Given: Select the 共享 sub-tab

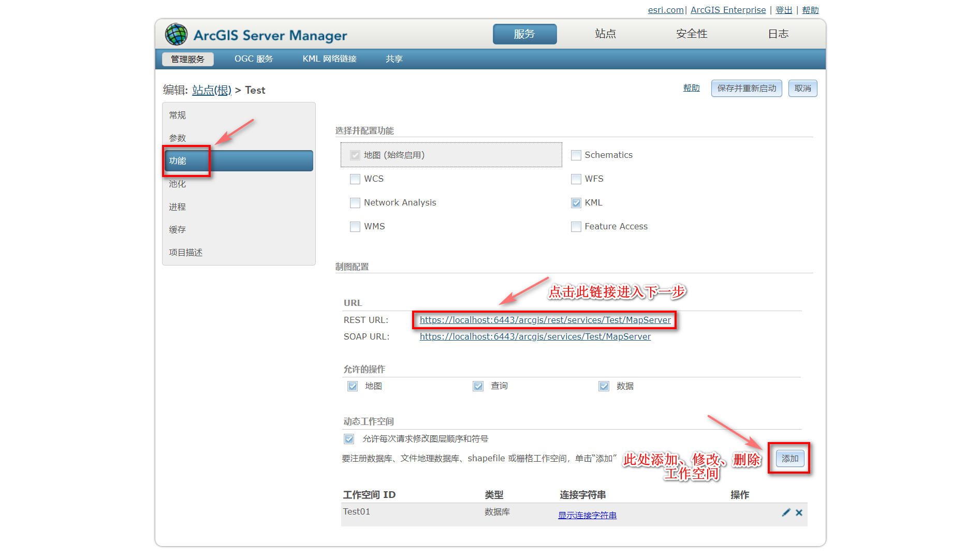Looking at the screenshot, I should pos(394,59).
